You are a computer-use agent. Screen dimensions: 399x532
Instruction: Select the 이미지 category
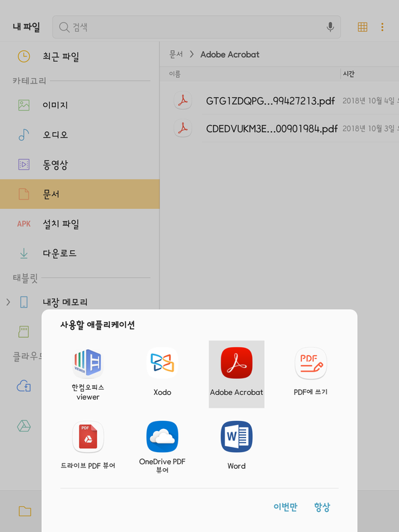tap(80, 105)
